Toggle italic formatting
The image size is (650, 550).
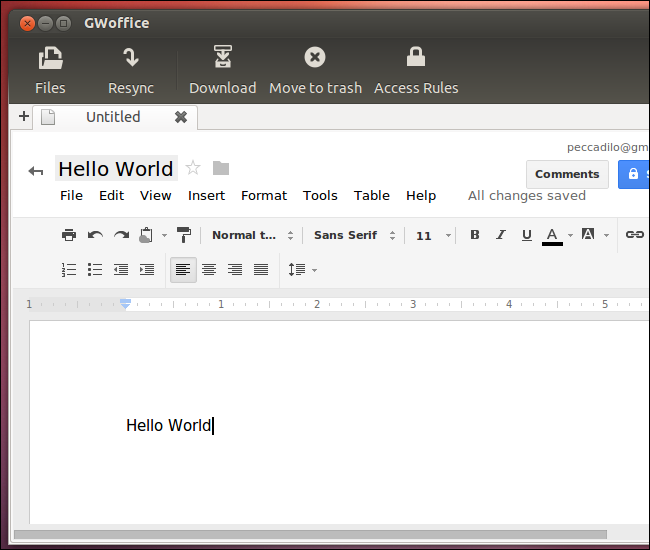click(x=501, y=235)
